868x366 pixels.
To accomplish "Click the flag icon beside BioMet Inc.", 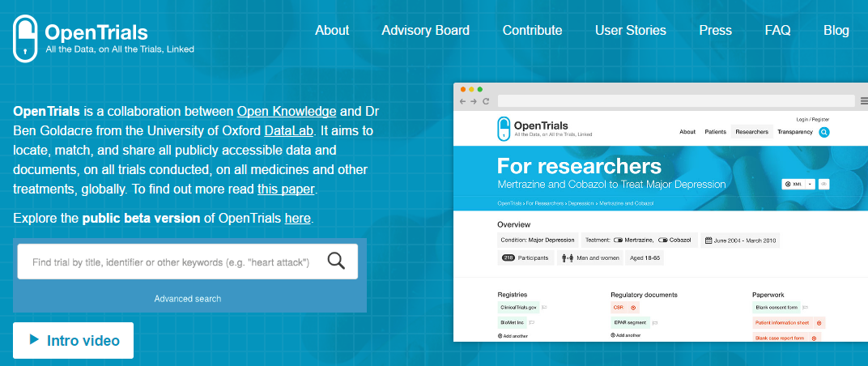I will pos(532,322).
